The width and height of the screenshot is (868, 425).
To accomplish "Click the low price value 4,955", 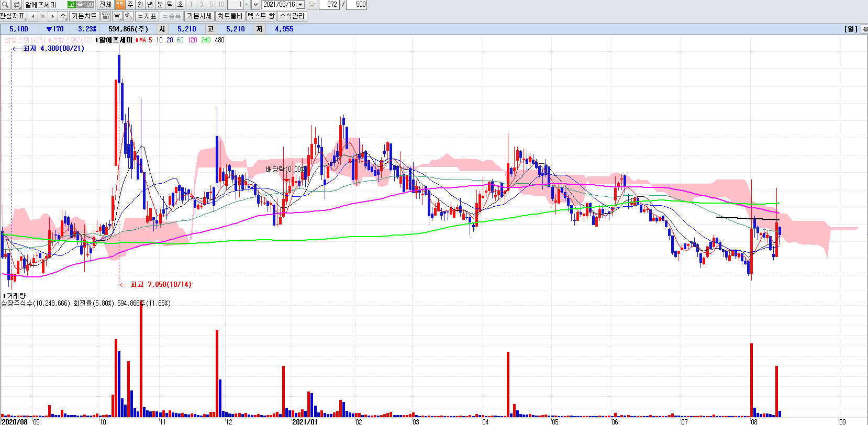I will (284, 29).
